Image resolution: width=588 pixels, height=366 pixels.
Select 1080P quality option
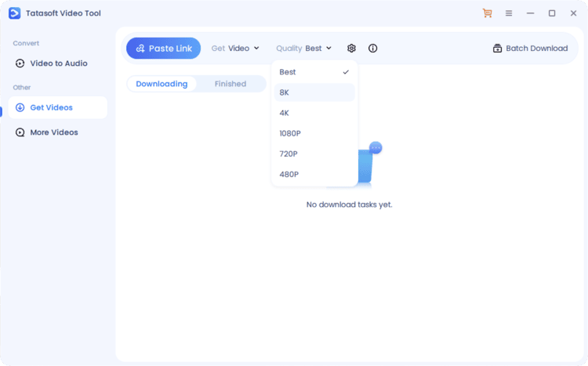click(x=314, y=133)
